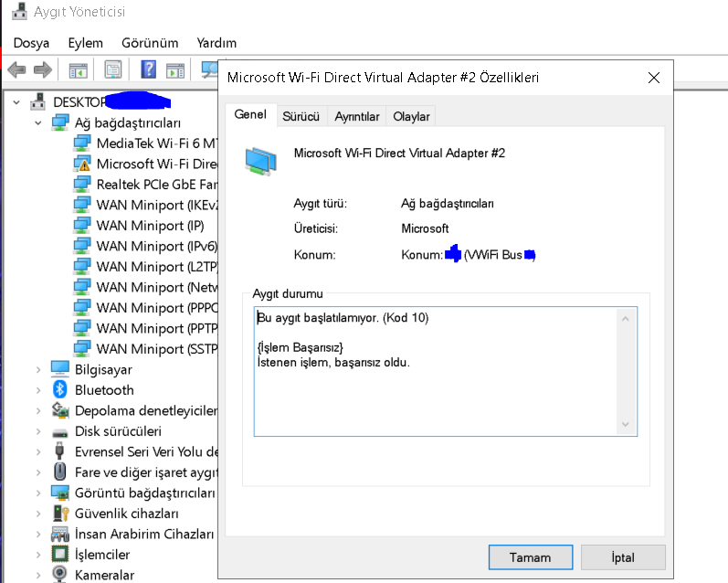
Task: Click the Back arrow toolbar icon
Action: click(x=17, y=70)
